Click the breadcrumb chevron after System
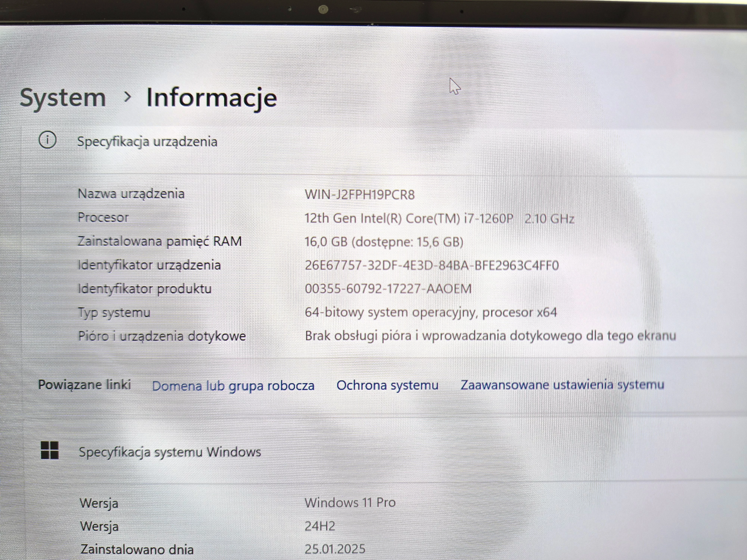This screenshot has width=747, height=560. 127,97
